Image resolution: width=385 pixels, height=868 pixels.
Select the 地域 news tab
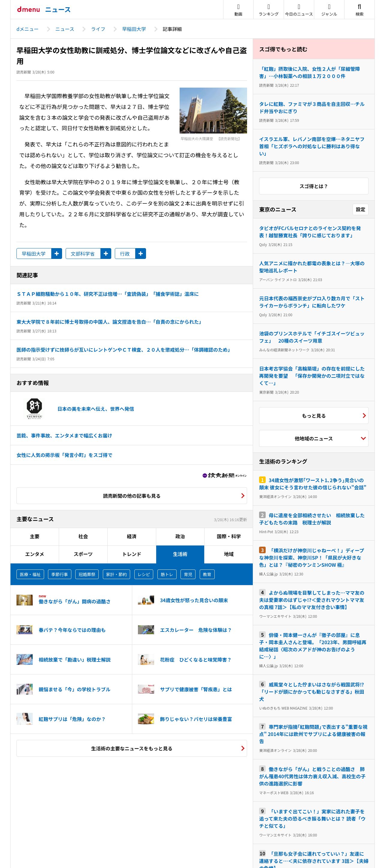[x=229, y=554]
